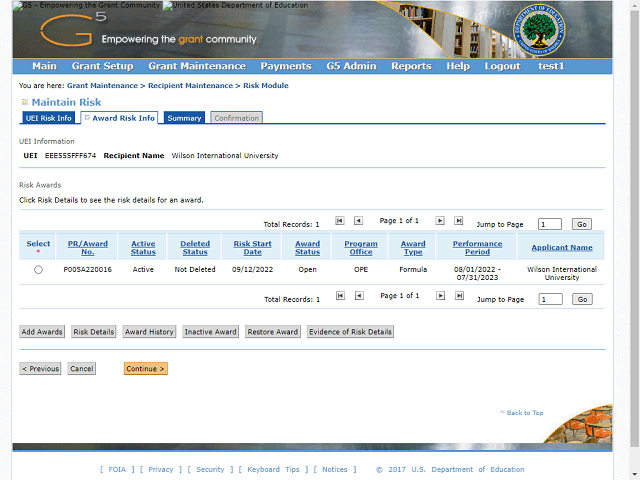The image size is (640, 480).
Task: Open the Main menu
Action: [44, 66]
